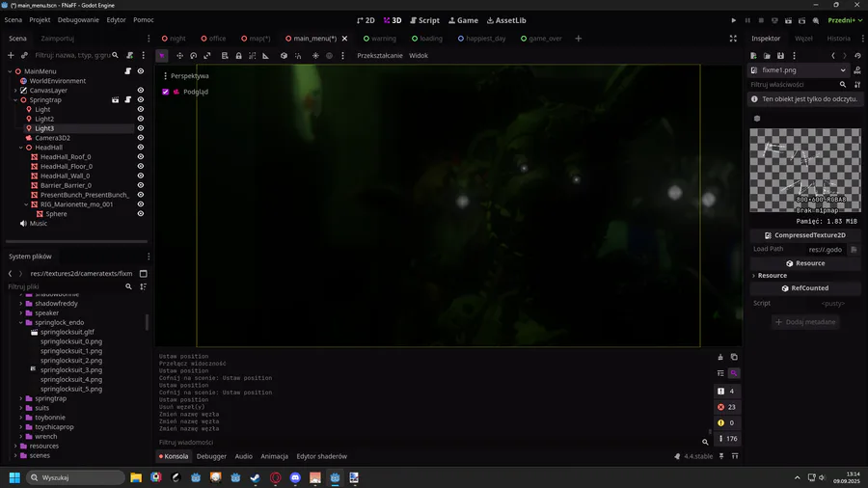Screen dimensions: 868x488
Task: Click the instantiate child scene link icon
Action: tap(24, 55)
